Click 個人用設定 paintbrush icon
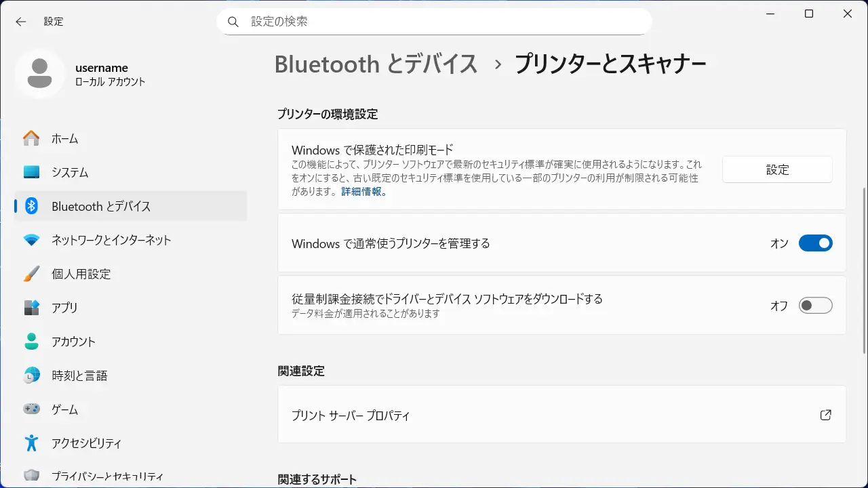Image resolution: width=868 pixels, height=488 pixels. click(x=31, y=274)
